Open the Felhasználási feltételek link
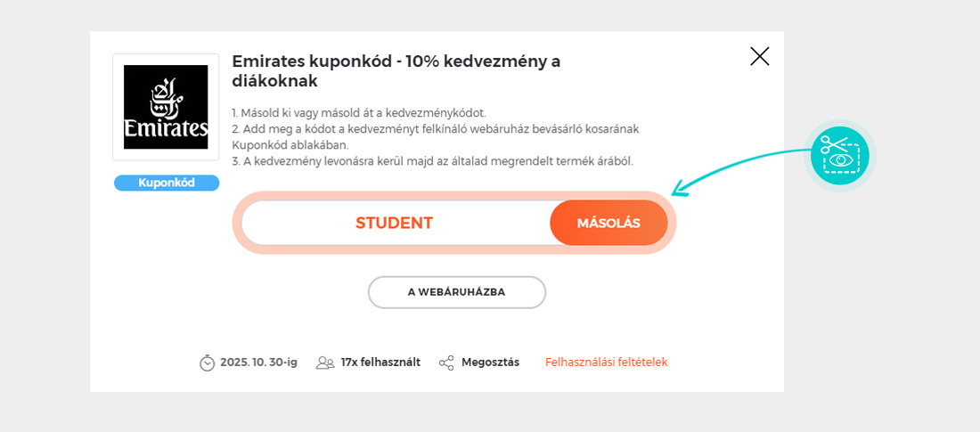Viewport: 980px width, 432px height. [x=606, y=363]
